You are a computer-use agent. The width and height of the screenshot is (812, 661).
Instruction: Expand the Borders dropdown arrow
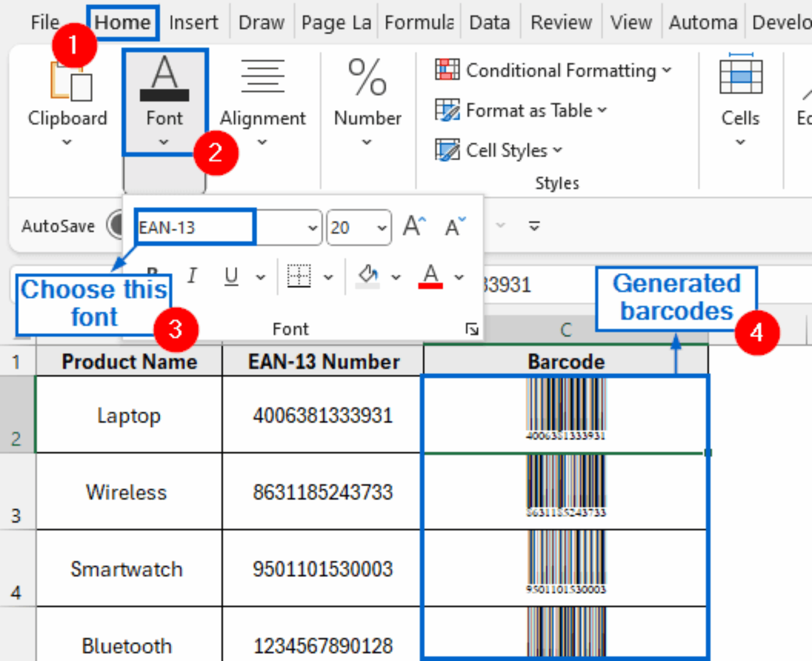(x=328, y=277)
